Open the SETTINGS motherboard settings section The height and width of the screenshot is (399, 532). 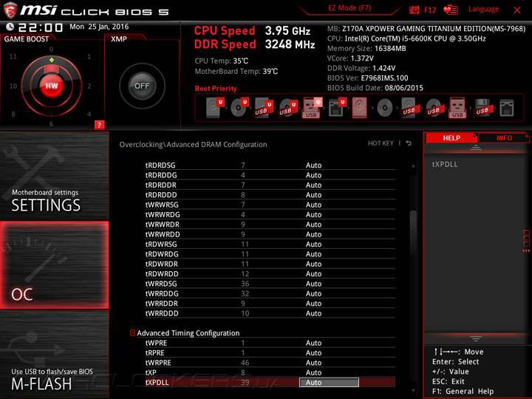pos(54,176)
